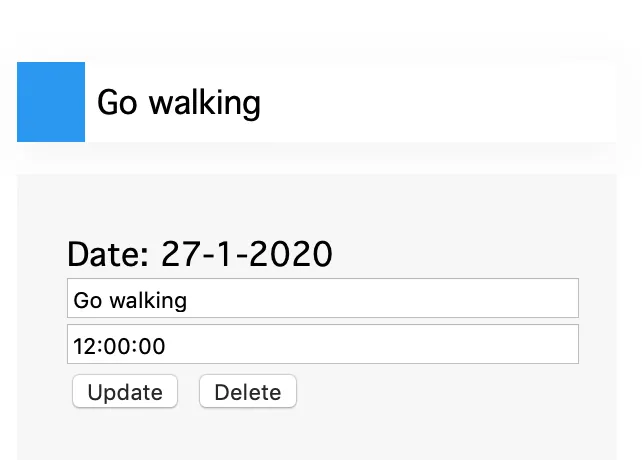
Task: Focus the Go walking task name field
Action: [x=322, y=299]
